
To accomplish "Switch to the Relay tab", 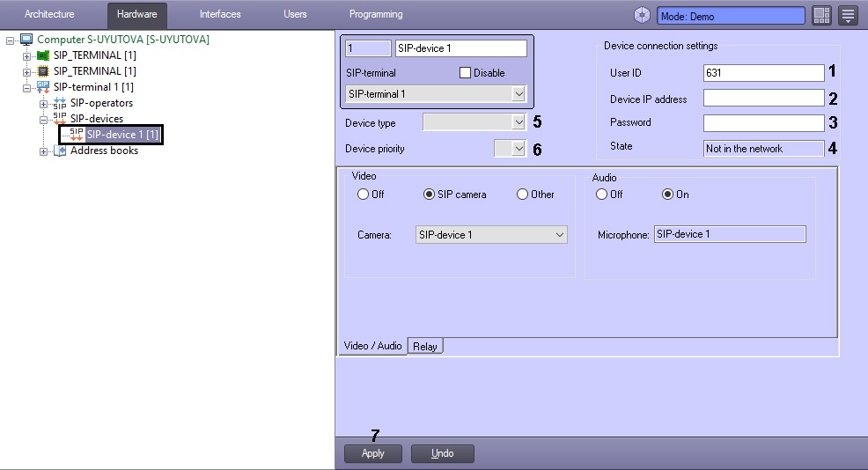I will [425, 347].
